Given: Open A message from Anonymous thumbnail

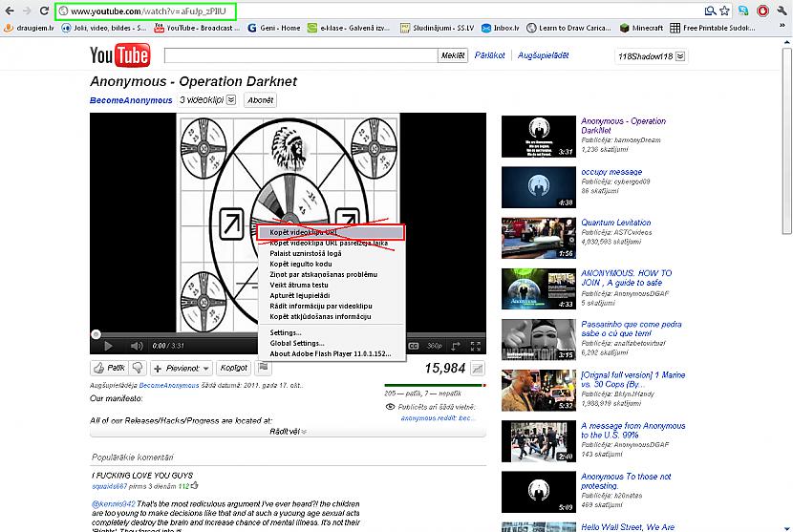Looking at the screenshot, I should (539, 441).
